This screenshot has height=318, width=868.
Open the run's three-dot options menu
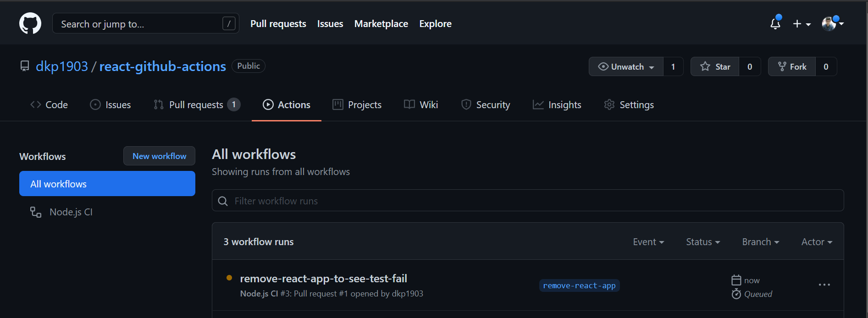pos(824,285)
